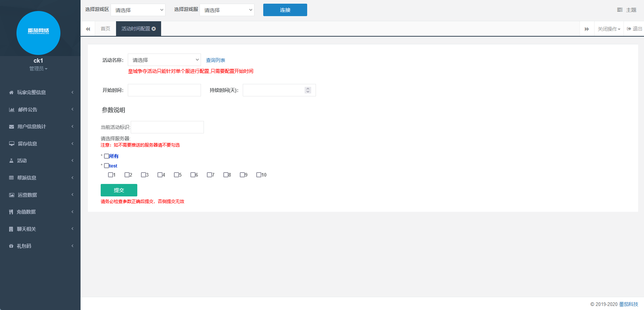This screenshot has height=310, width=644.
Task: Focus the 持续时间(天) number field
Action: tap(279, 90)
